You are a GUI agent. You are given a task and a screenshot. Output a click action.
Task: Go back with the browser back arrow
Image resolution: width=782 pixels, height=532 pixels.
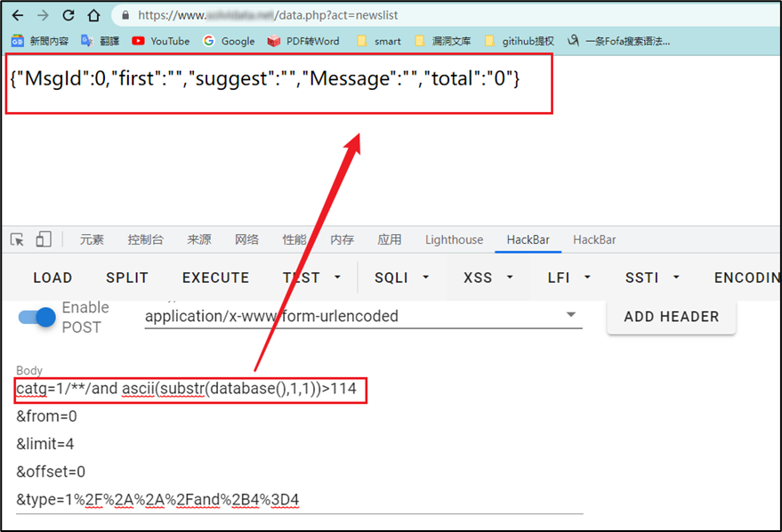18,15
